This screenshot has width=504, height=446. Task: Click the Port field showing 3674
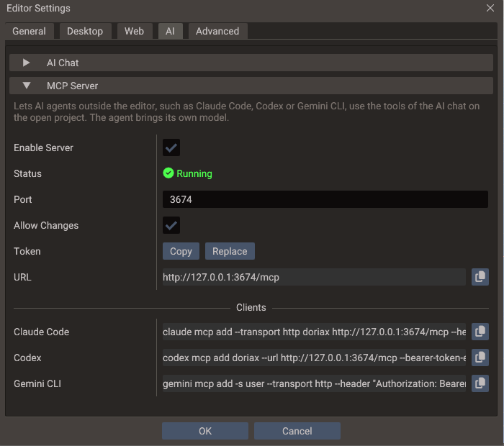tap(325, 199)
